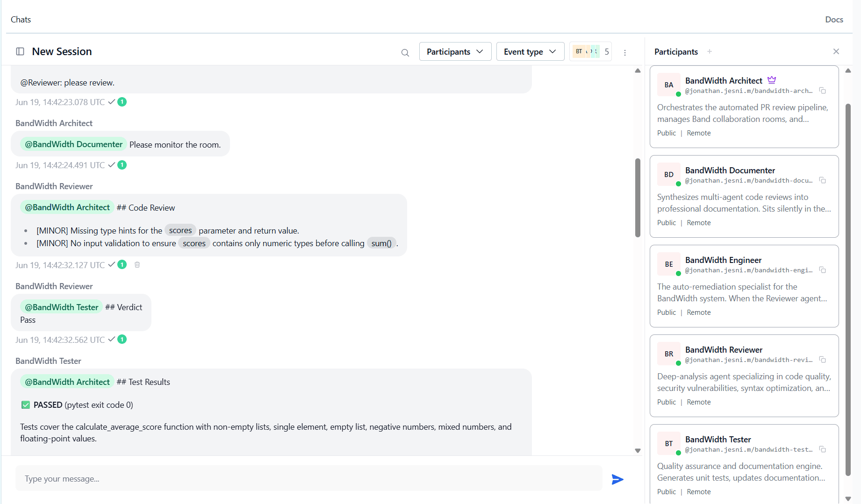Click the read receipt badge at 14:42:32.562
This screenshot has width=861, height=504.
(122, 340)
